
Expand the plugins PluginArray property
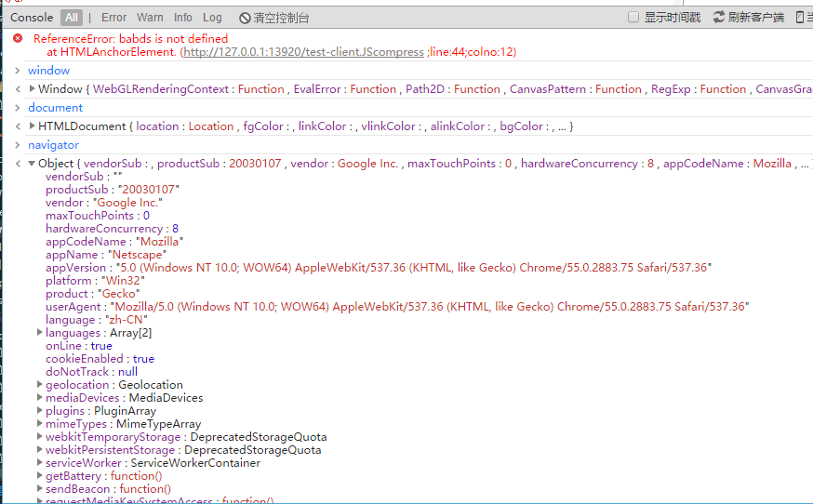coord(39,410)
